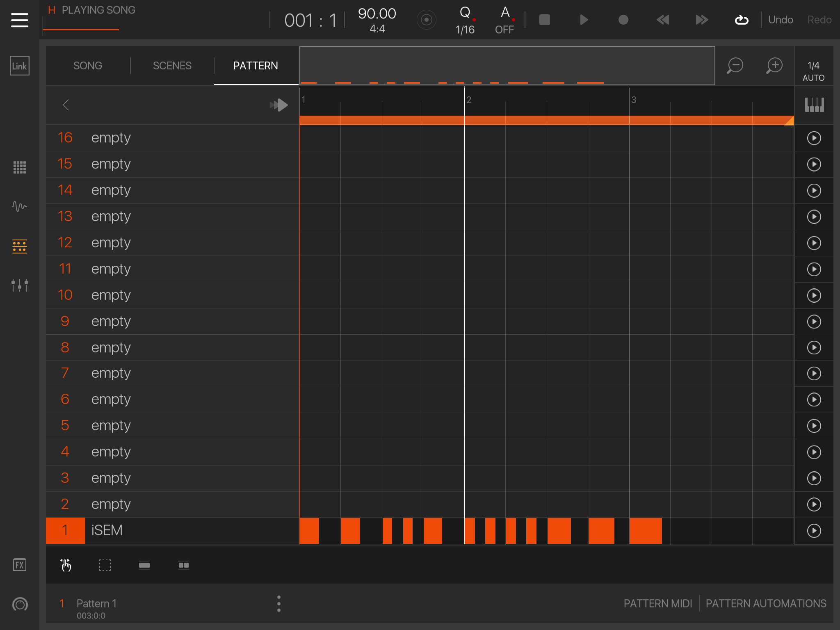Zoom in the pattern timeline
Image resolution: width=840 pixels, height=630 pixels.
(x=774, y=66)
